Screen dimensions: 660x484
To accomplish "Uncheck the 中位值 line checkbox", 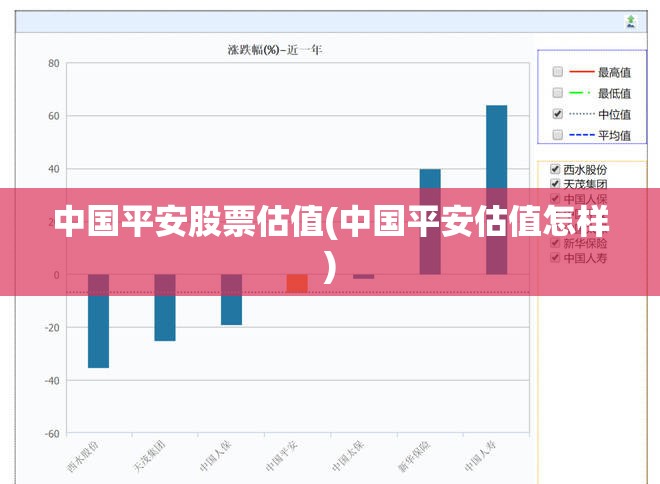I will (558, 114).
